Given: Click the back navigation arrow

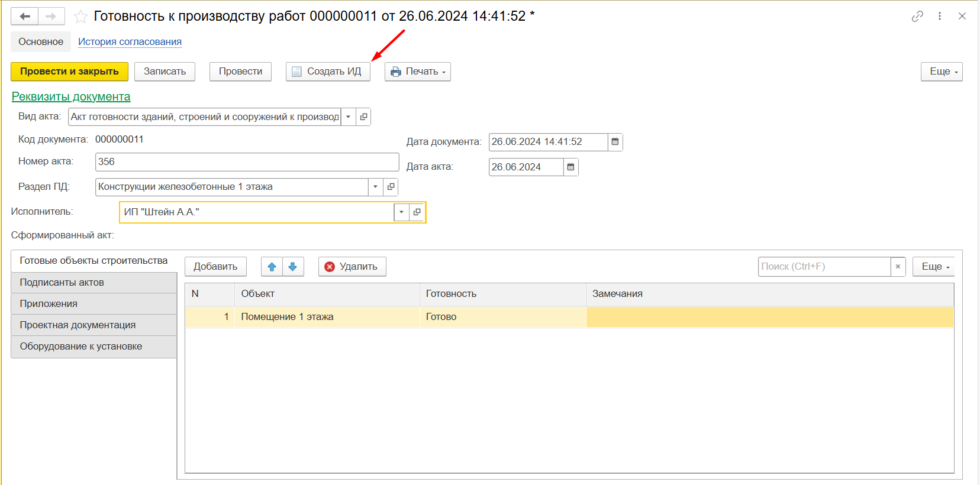Looking at the screenshot, I should [25, 17].
